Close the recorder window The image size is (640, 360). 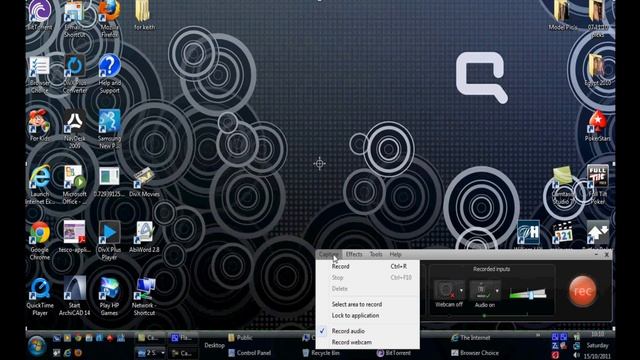[x=607, y=254]
